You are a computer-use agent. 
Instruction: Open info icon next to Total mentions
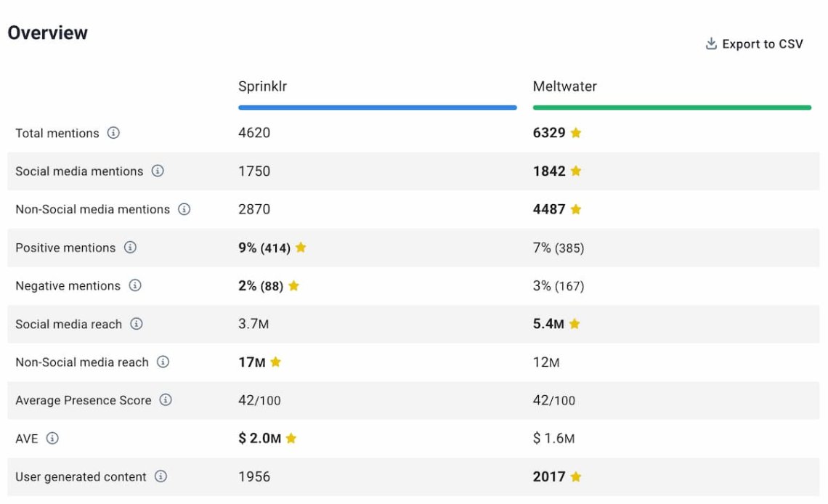tap(113, 133)
